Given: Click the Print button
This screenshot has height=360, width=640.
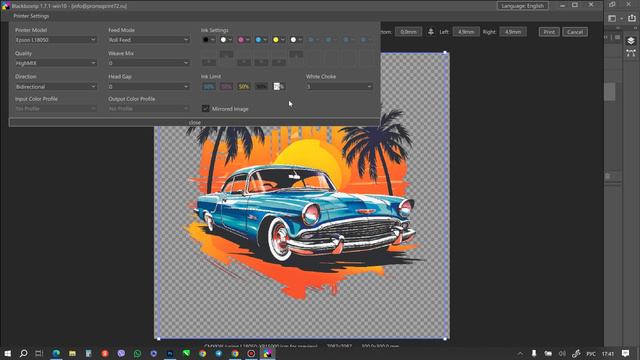Looking at the screenshot, I should (x=549, y=32).
